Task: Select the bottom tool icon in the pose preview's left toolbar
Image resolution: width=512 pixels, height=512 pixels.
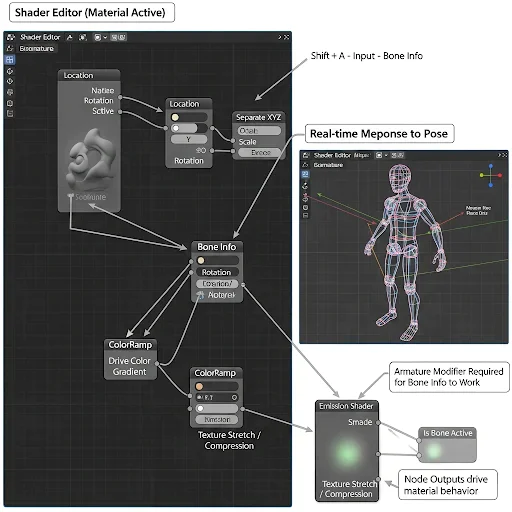Action: click(x=305, y=216)
